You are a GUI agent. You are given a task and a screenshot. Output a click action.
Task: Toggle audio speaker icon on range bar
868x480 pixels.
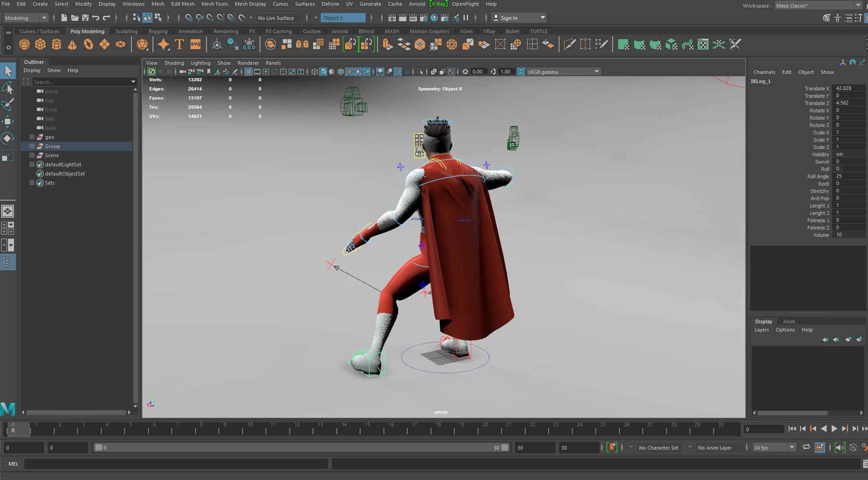pos(840,447)
